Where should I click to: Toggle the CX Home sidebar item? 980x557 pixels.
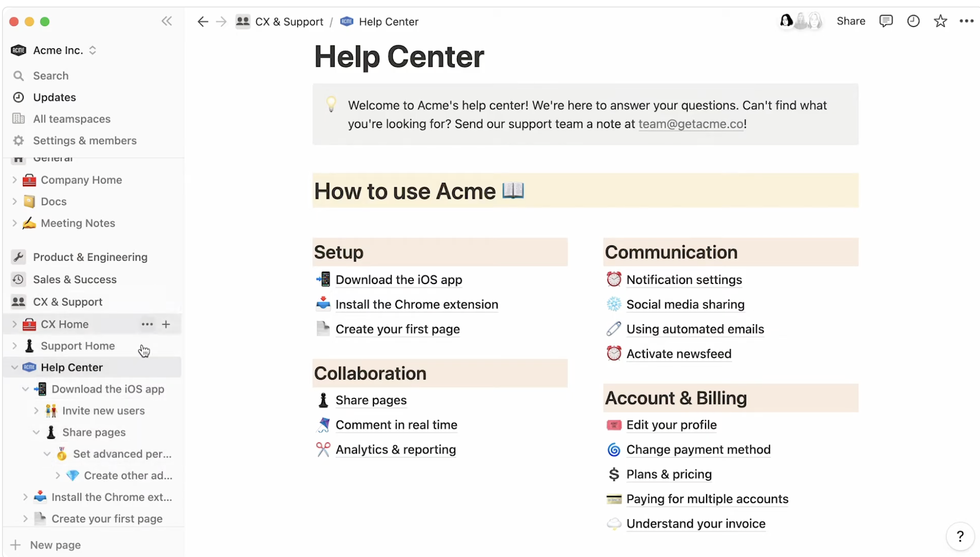tap(14, 324)
